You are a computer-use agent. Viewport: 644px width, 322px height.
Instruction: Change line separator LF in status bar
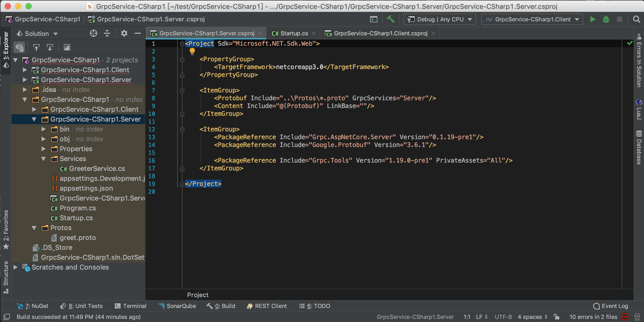coord(482,317)
